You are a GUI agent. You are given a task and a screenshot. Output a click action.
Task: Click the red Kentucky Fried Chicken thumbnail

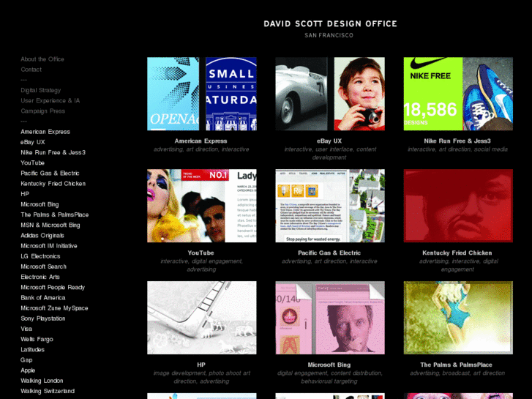(x=457, y=206)
